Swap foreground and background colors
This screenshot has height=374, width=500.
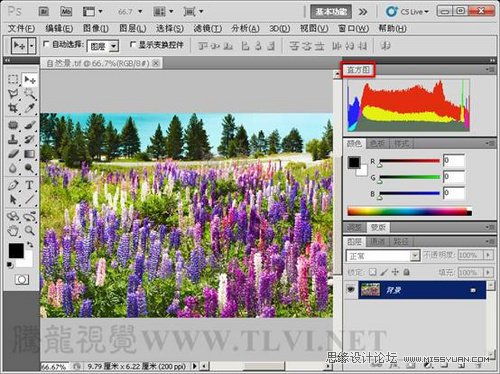pos(30,244)
